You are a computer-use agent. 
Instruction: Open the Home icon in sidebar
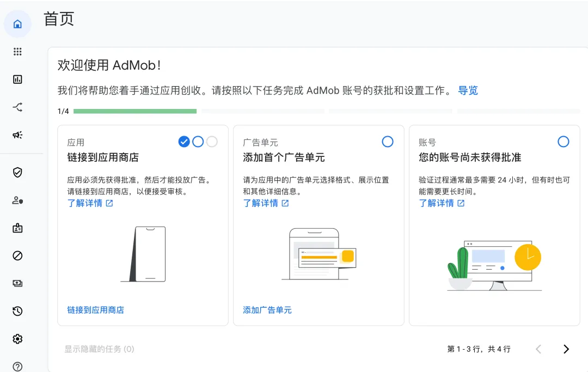tap(17, 24)
